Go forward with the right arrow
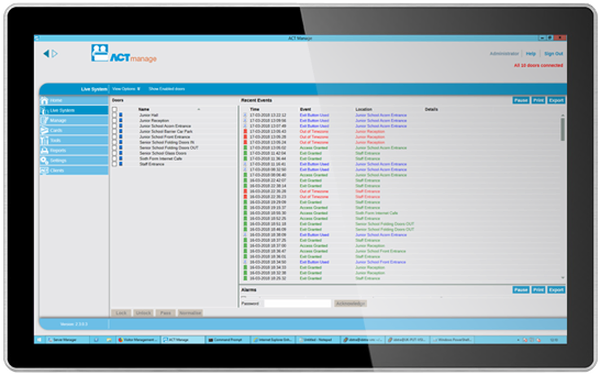The height and width of the screenshot is (374, 600). pos(55,54)
